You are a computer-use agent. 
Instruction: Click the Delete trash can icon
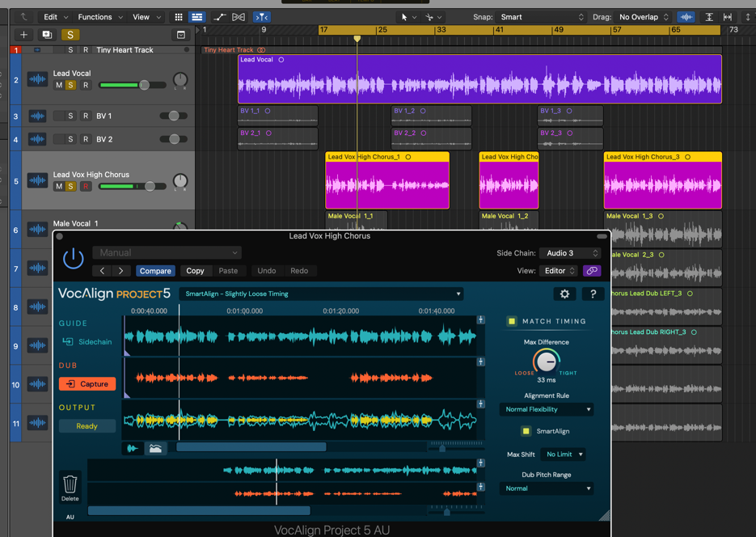pos(70,484)
